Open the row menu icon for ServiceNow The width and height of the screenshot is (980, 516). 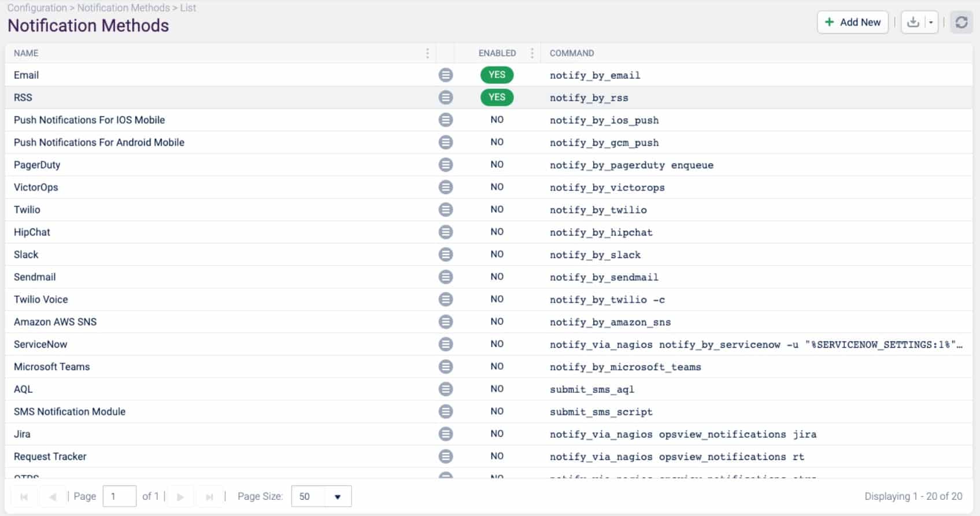[x=445, y=344]
